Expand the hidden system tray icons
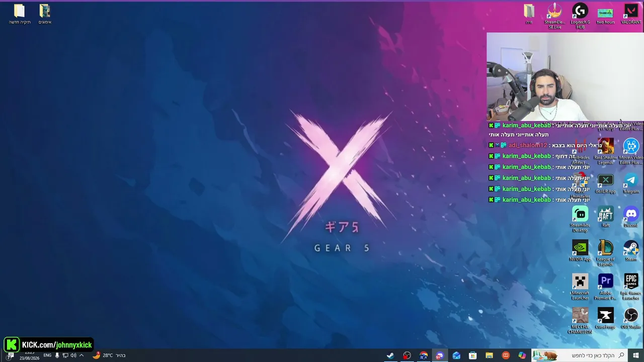This screenshot has width=644, height=362. tap(82, 355)
